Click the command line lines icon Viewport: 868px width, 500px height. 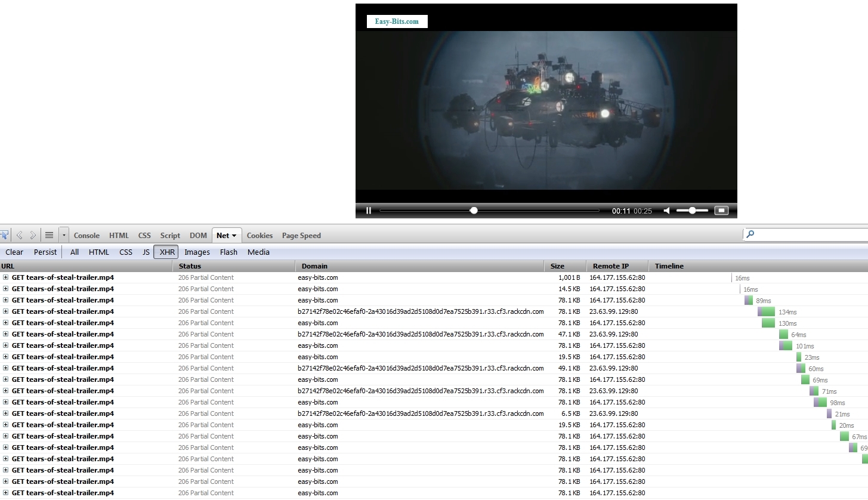tap(50, 235)
